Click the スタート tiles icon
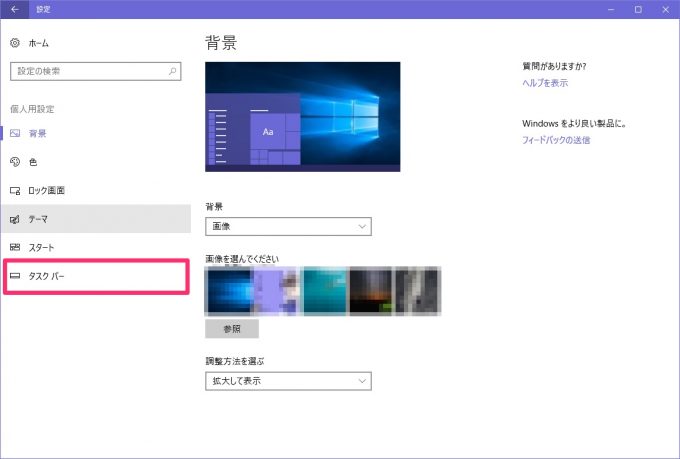Screen dimensions: 680x459 (15, 247)
